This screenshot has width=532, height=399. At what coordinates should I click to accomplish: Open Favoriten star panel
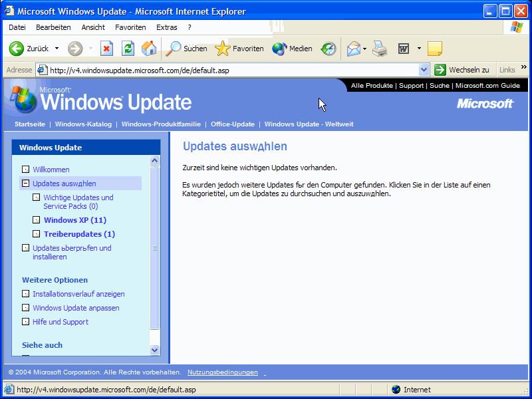tap(223, 49)
